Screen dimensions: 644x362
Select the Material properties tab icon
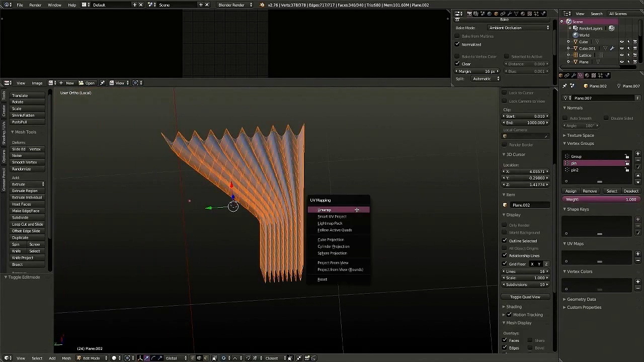[x=587, y=75]
